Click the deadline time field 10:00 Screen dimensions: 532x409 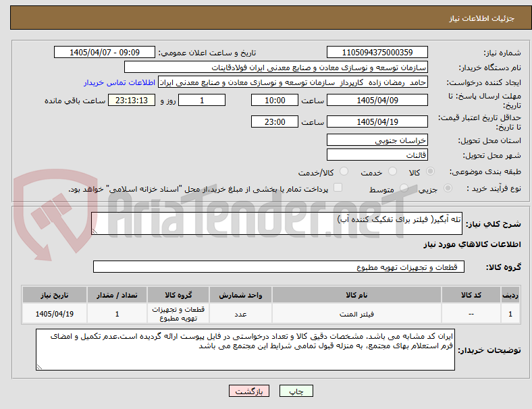click(x=275, y=100)
